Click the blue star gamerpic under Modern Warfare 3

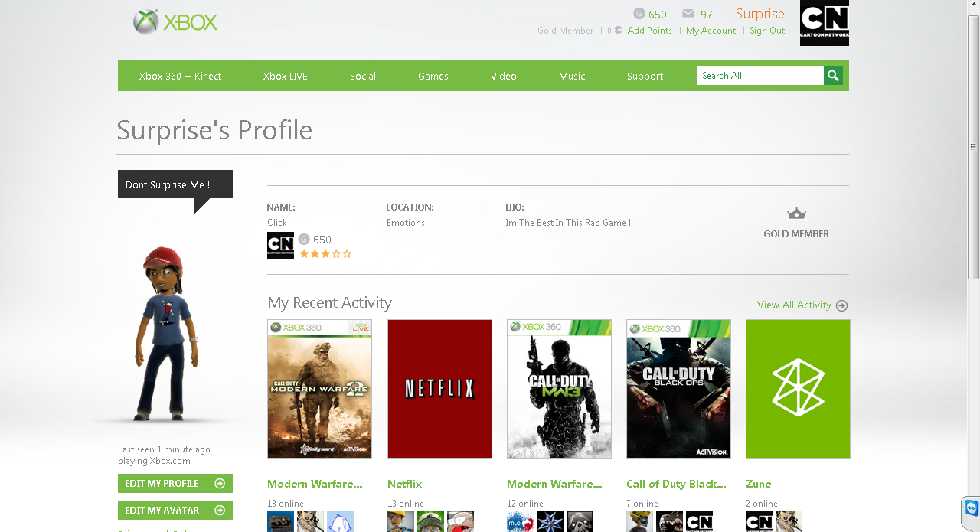coord(550,521)
